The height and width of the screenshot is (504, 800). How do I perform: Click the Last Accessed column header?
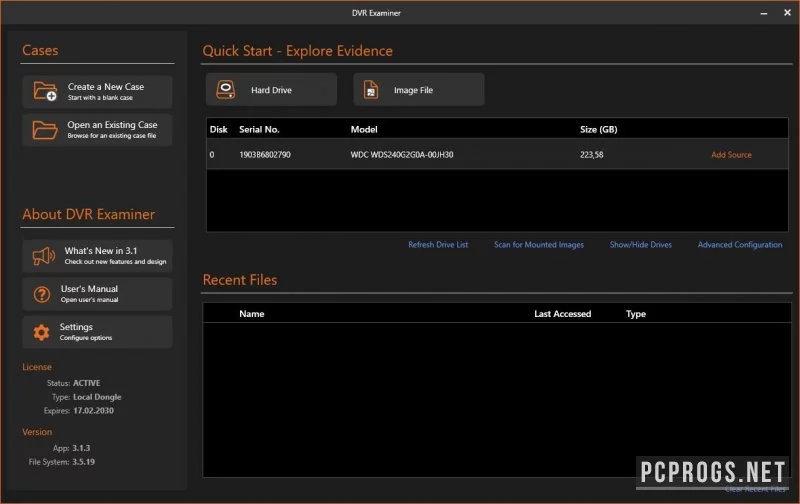[562, 314]
